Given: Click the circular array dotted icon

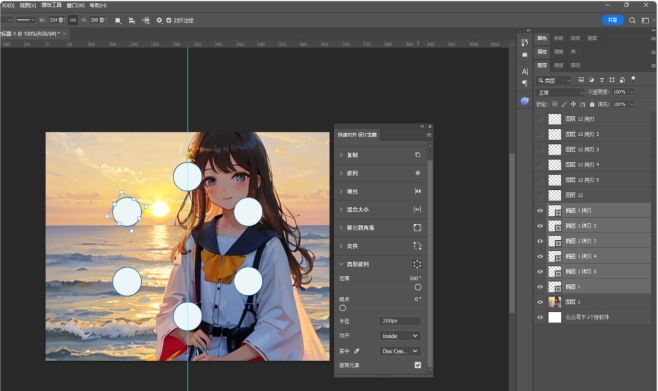Looking at the screenshot, I should click(417, 264).
